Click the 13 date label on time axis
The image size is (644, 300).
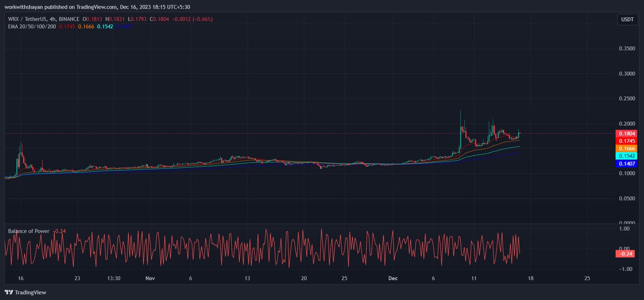[x=247, y=278]
